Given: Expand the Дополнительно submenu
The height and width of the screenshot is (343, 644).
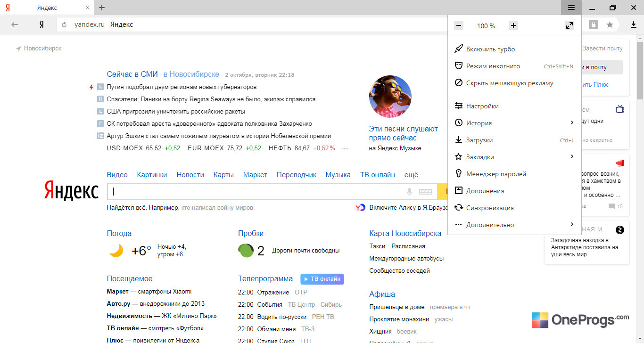Looking at the screenshot, I should 514,225.
